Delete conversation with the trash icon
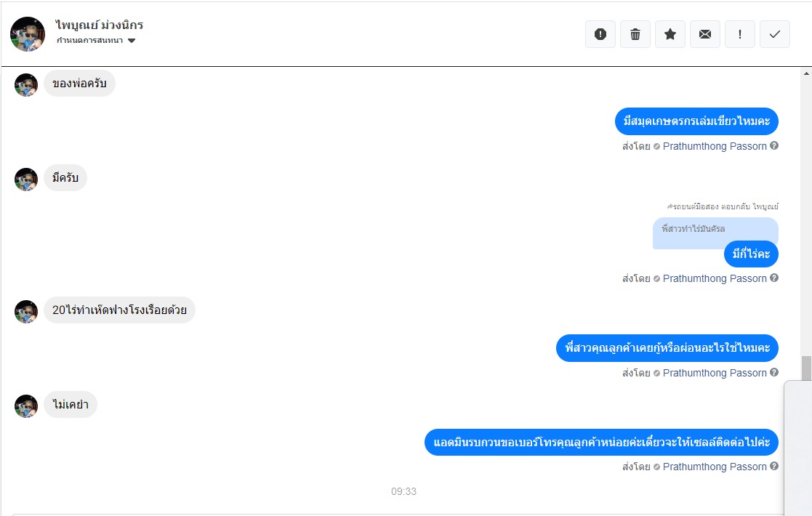This screenshot has height=516, width=812. coord(635,34)
